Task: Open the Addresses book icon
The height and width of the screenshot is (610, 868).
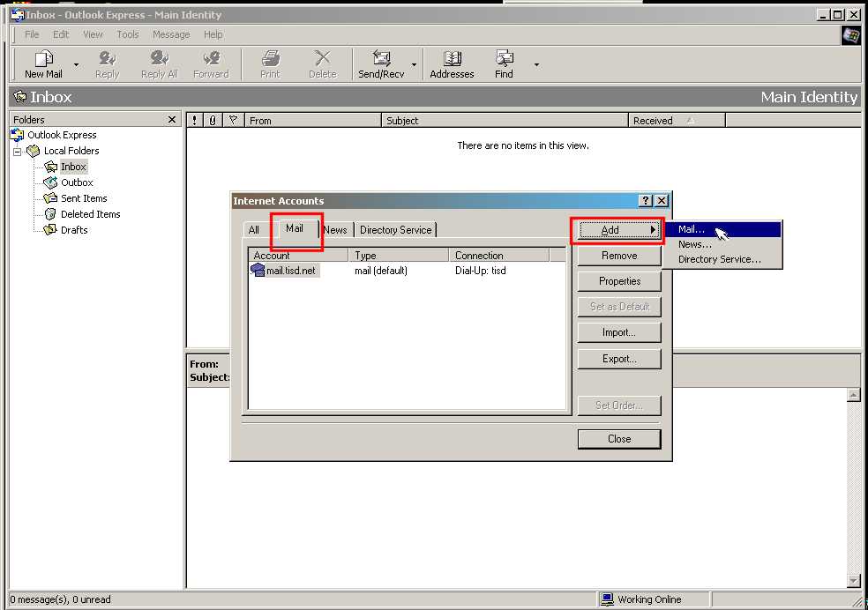Action: (453, 58)
